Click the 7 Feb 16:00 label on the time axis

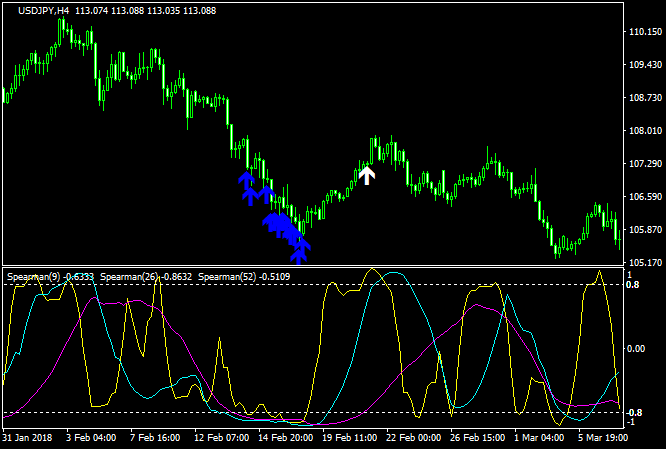(155, 438)
